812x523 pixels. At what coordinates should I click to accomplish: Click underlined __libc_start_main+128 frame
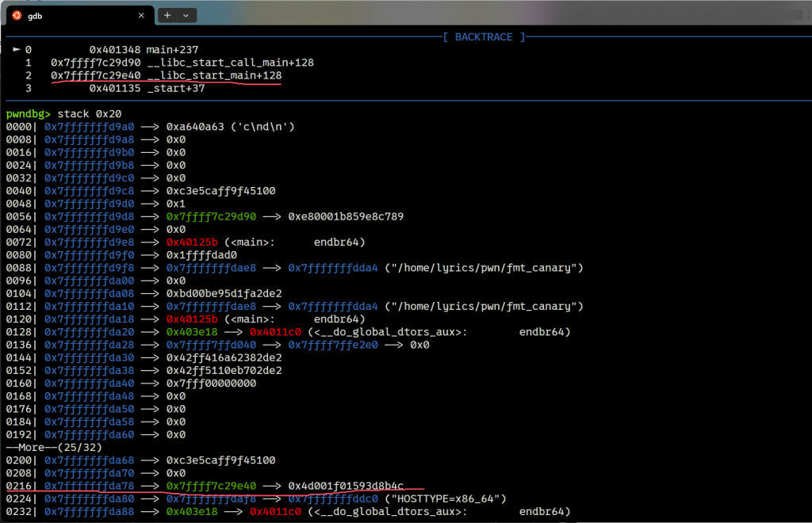point(214,75)
